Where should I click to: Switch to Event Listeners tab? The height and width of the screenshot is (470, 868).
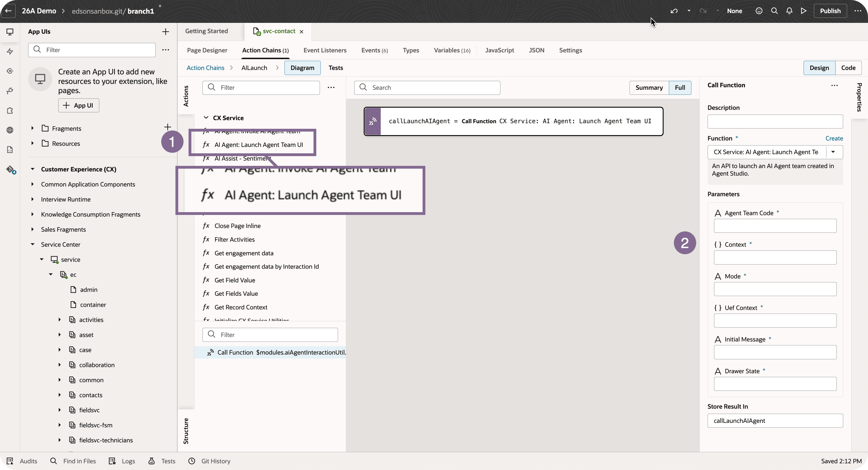325,50
